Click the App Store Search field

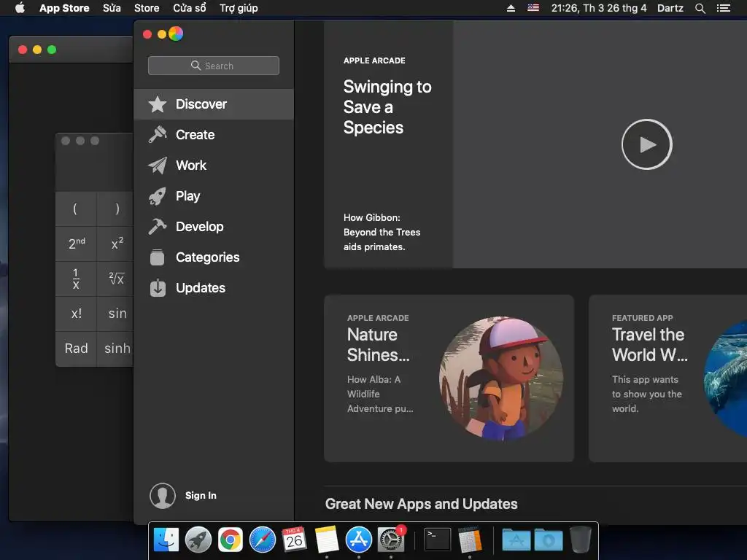coord(214,66)
